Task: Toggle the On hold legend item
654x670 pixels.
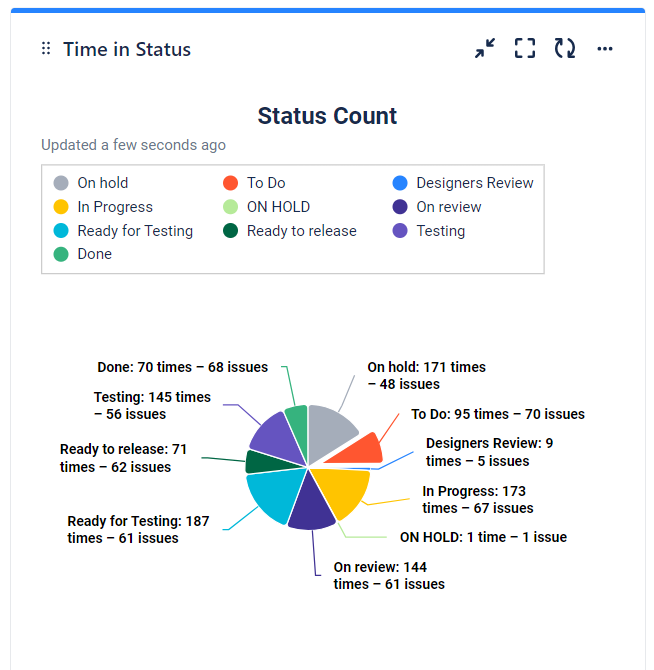Action: coord(91,183)
